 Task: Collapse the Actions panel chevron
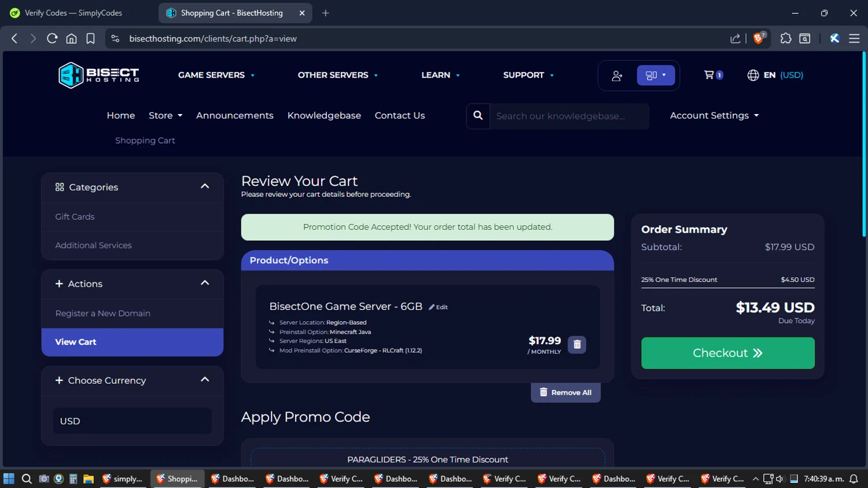(205, 283)
